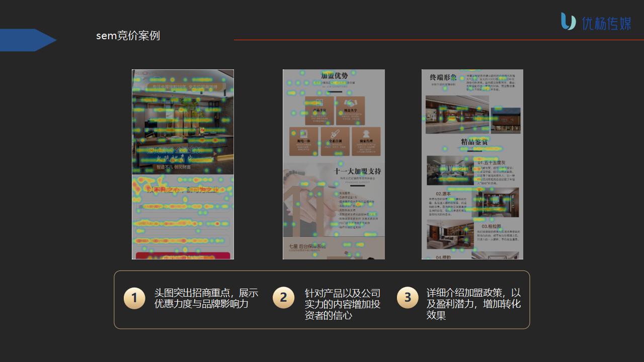The height and width of the screenshot is (362, 644).
Task: Click the 终端形象 description paragraph
Action: pos(492,82)
